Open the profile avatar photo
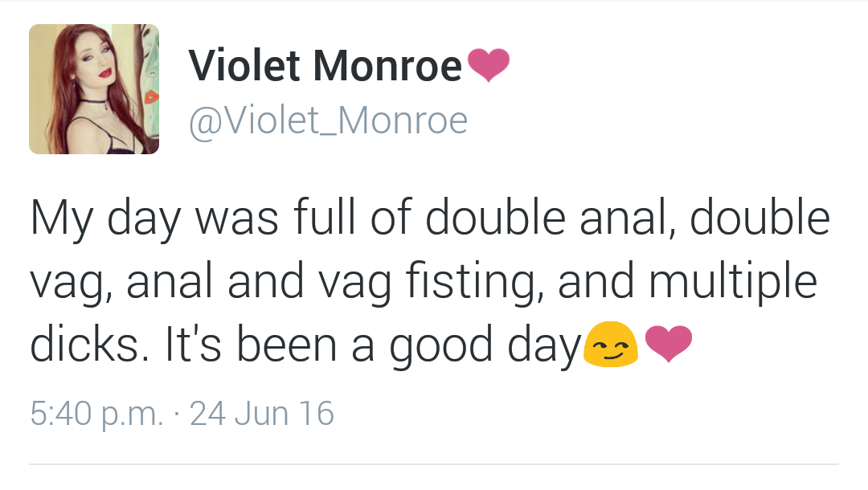The image size is (868, 490). [94, 89]
